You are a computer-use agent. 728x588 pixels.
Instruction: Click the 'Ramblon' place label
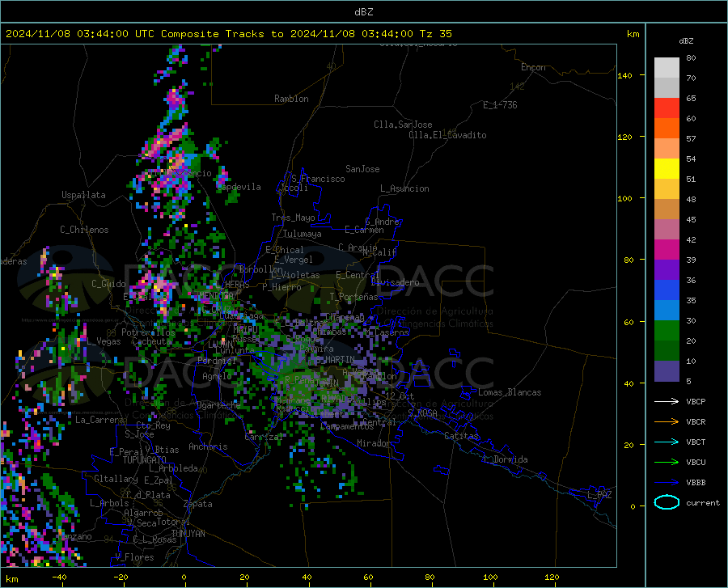tap(291, 99)
